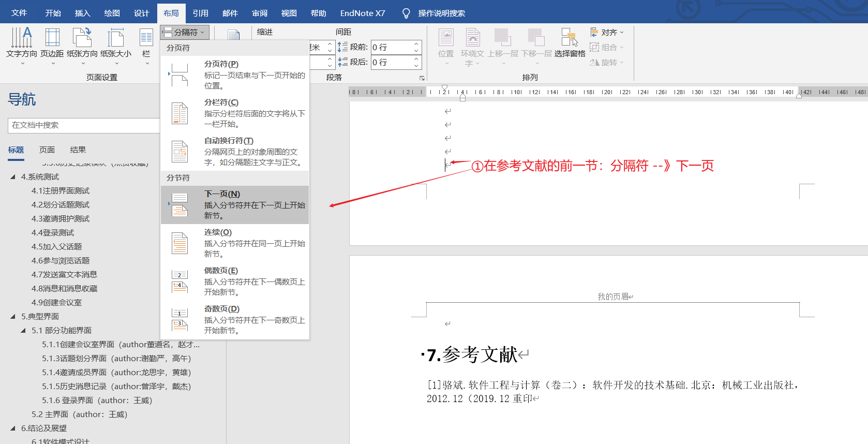Show the 结果 navigation view
868x444 pixels.
tap(78, 150)
